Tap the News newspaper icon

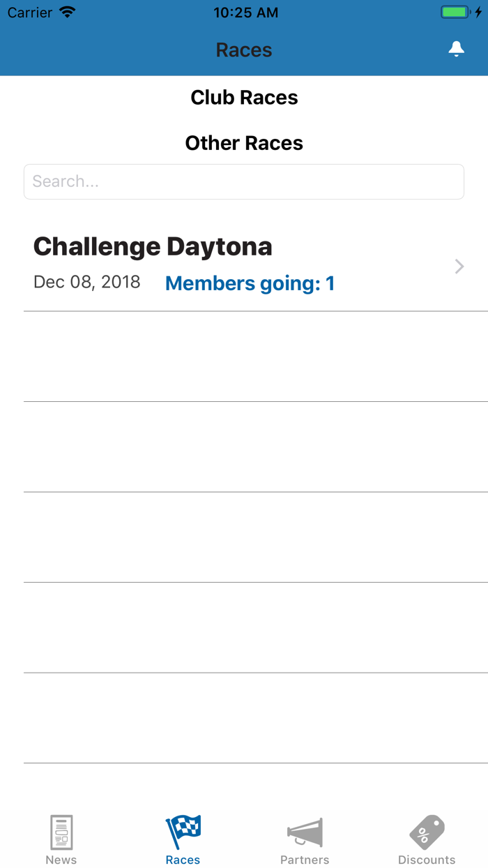61,832
